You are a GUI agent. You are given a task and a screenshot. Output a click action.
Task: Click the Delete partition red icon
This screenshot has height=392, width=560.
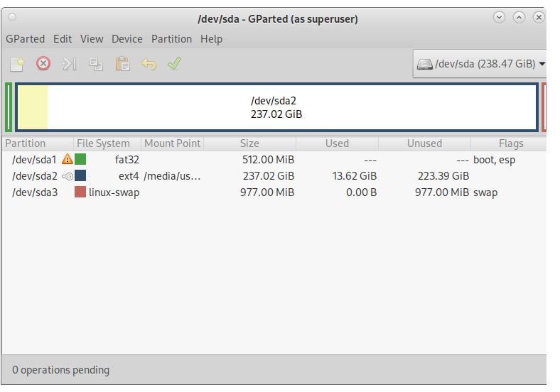(43, 64)
